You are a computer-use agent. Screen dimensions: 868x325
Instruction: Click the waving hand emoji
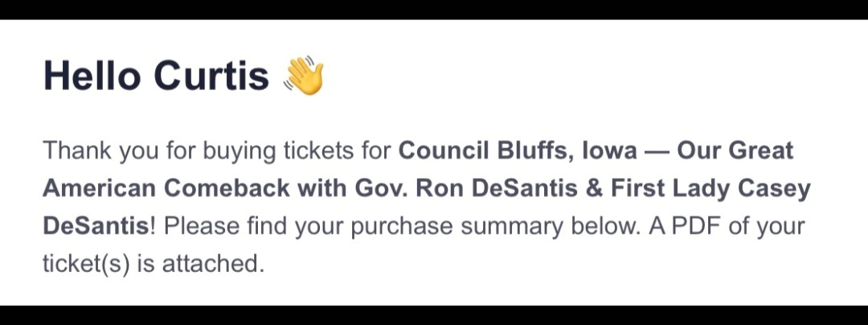[303, 76]
